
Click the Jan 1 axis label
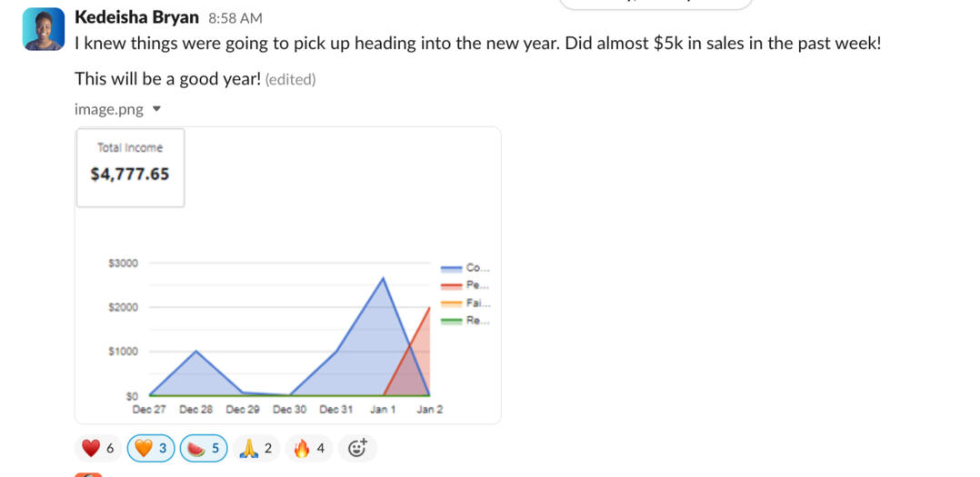[x=383, y=410]
